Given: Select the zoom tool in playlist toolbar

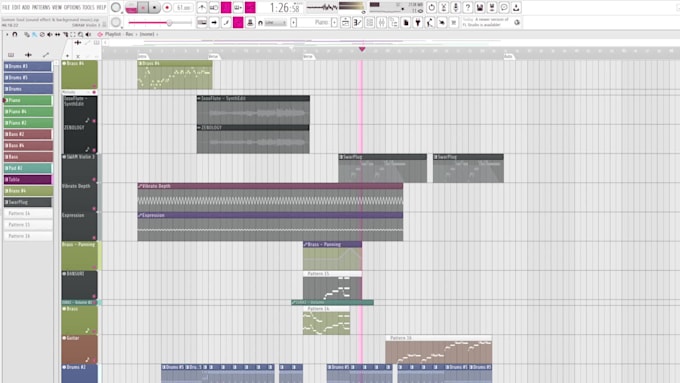Looking at the screenshot, I should click(81, 34).
